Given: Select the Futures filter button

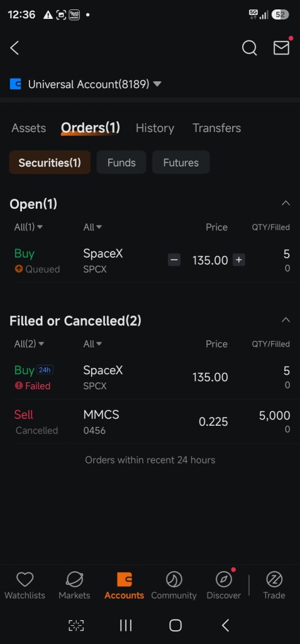Looking at the screenshot, I should pyautogui.click(x=181, y=162).
